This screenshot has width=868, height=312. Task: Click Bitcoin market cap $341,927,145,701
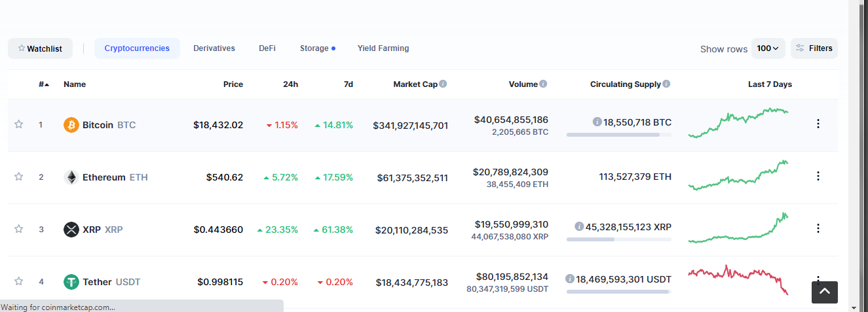(x=411, y=125)
